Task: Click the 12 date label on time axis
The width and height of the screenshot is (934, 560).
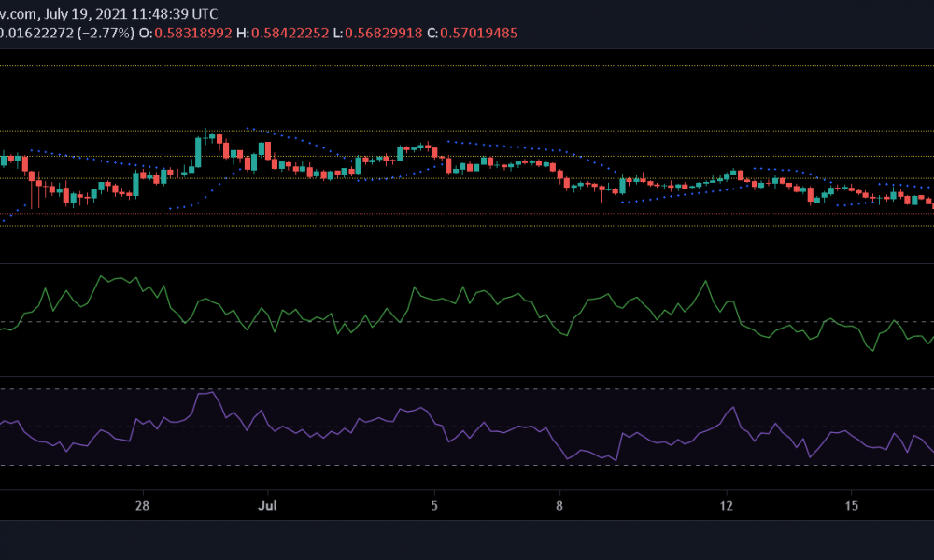Action: [726, 506]
